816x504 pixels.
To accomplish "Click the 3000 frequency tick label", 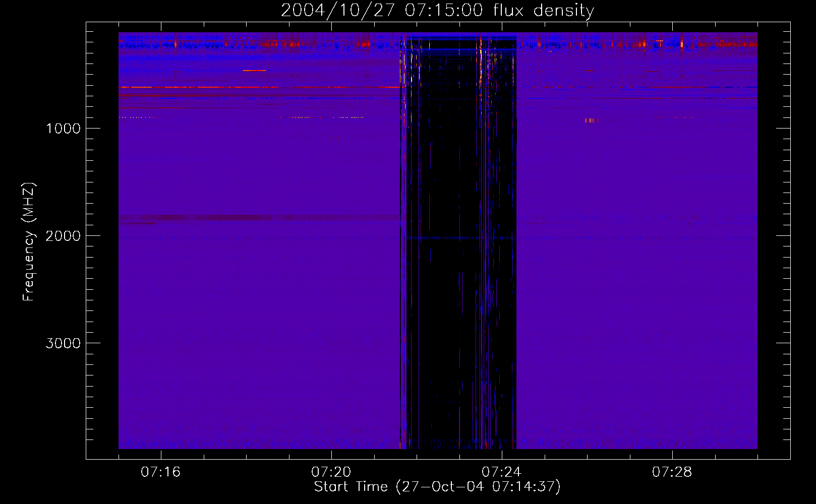I will (x=64, y=343).
